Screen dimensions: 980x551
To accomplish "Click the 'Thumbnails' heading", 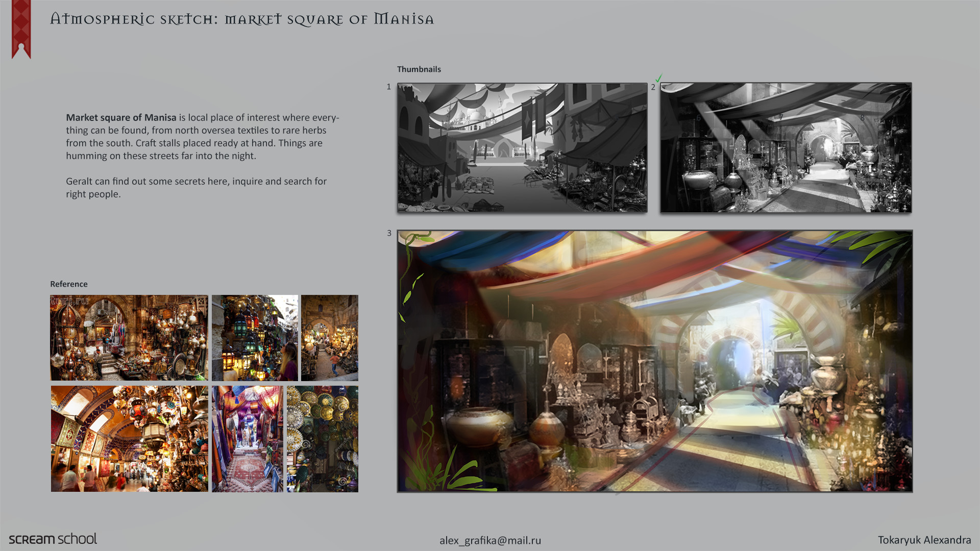I will (x=419, y=69).
